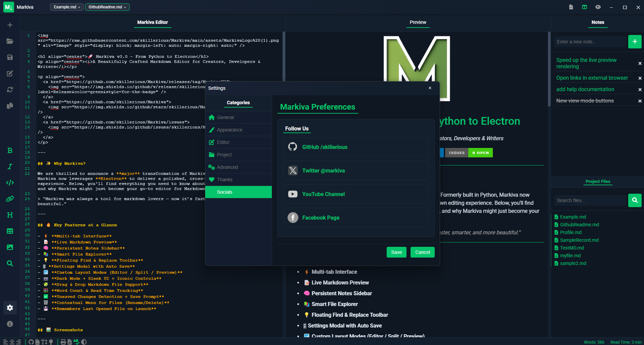Insert a heading with the H icon
This screenshot has width=644, height=345.
click(10, 215)
